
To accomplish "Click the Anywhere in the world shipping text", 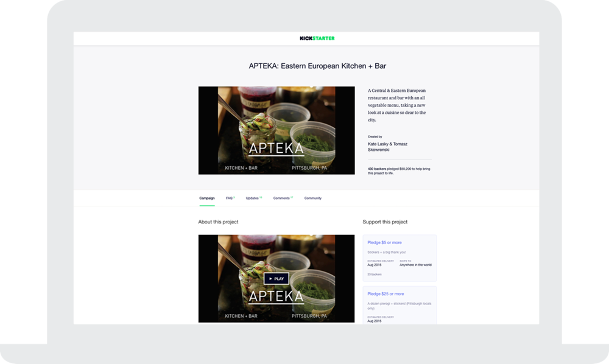I will click(415, 265).
